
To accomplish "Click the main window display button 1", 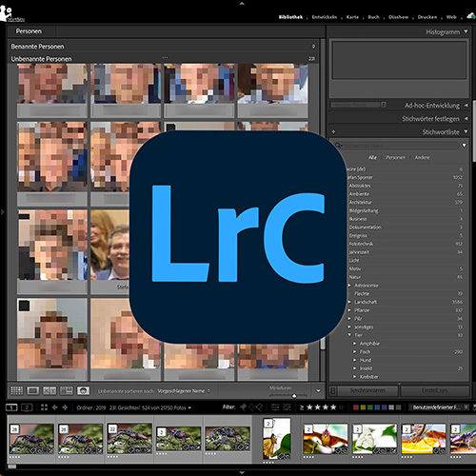I will pos(11,407).
